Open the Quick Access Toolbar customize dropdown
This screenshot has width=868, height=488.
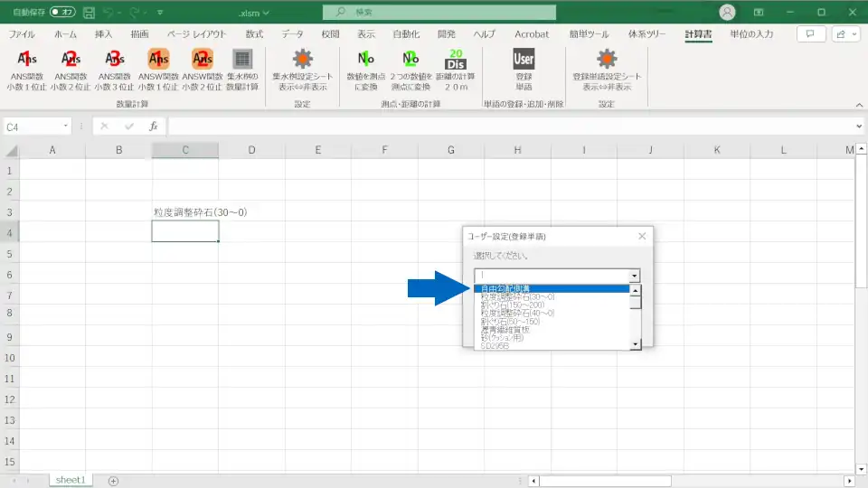tap(160, 12)
